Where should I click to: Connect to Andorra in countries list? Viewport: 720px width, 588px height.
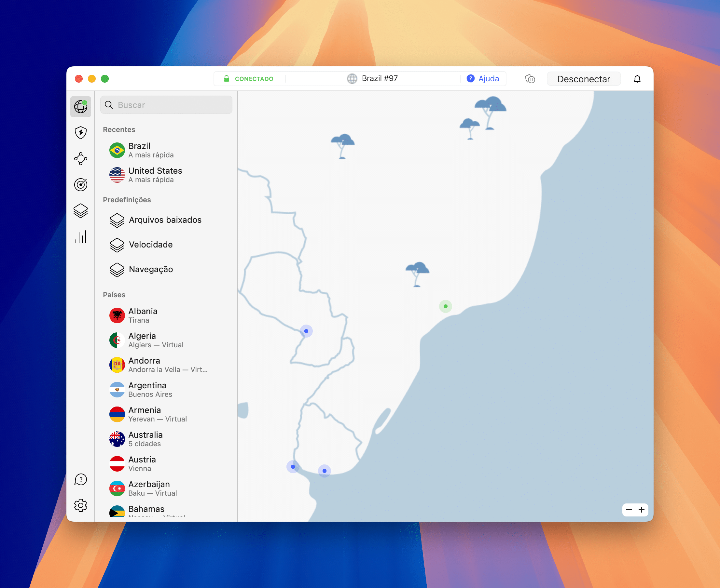click(x=166, y=365)
